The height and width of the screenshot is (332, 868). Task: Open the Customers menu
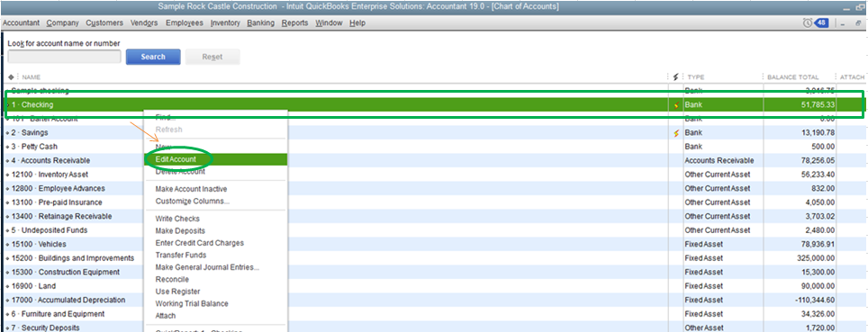[x=104, y=23]
